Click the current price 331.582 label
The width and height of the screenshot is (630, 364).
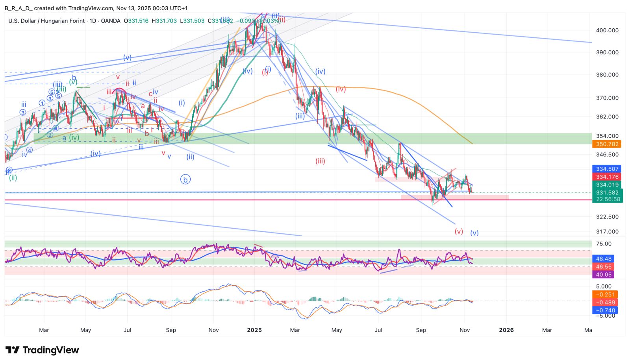tap(607, 193)
